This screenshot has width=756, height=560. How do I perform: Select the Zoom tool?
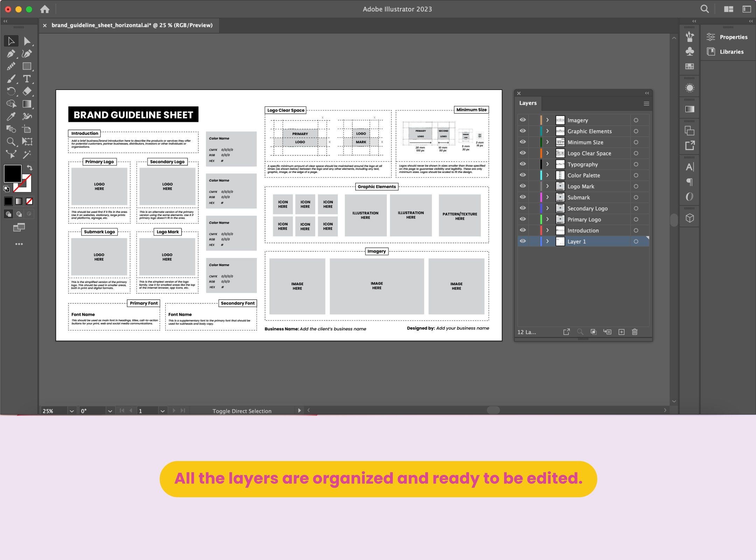coord(11,142)
